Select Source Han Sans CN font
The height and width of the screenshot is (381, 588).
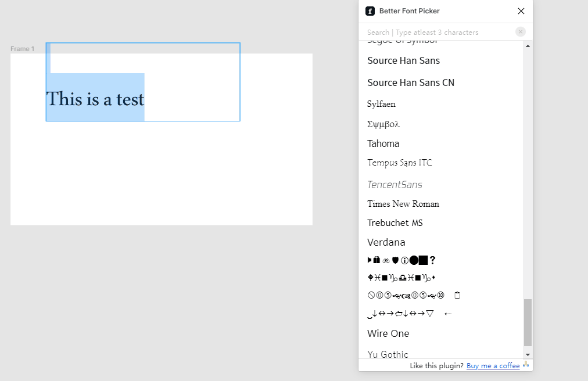point(411,82)
